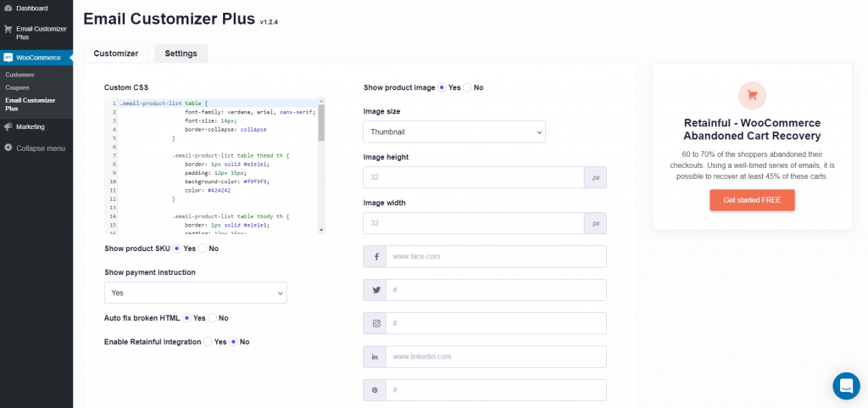The width and height of the screenshot is (868, 408).
Task: Open Email Customizer Plus submenu item
Action: pyautogui.click(x=31, y=104)
